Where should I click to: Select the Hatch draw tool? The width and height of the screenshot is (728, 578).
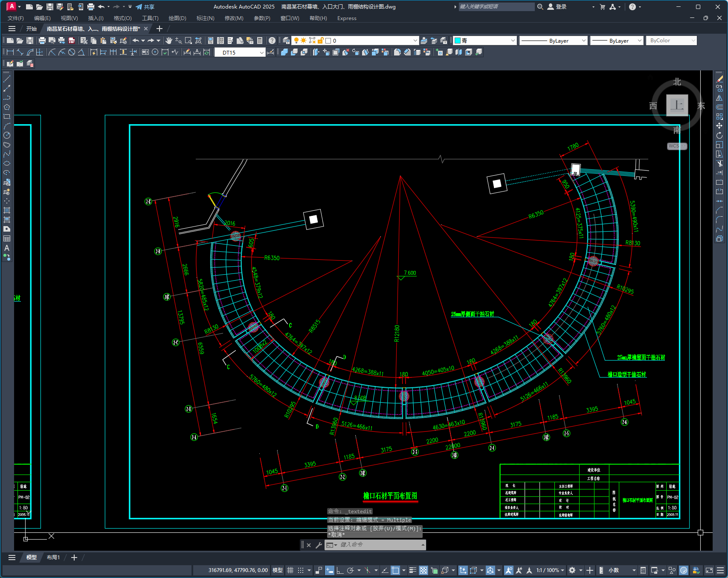pos(7,210)
